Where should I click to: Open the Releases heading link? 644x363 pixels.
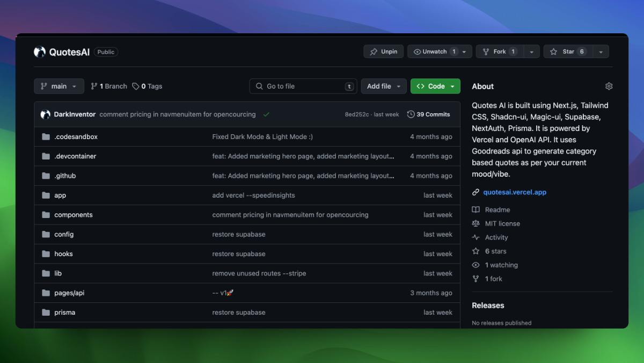coord(488,306)
